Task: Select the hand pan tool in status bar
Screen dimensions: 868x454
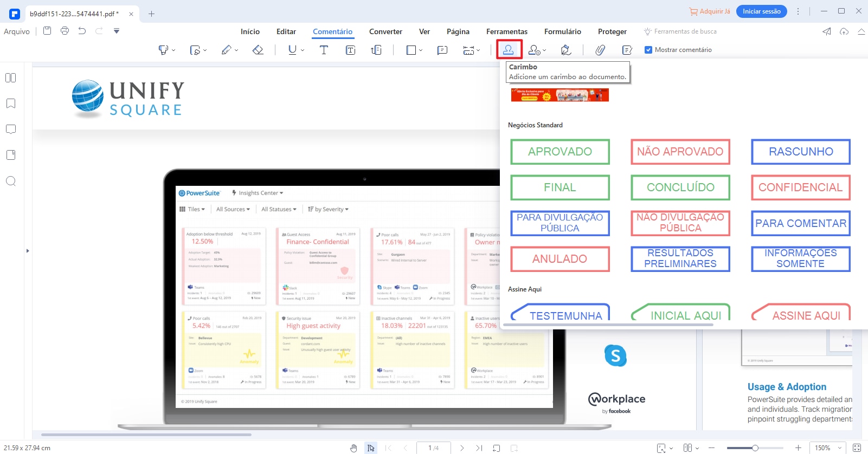Action: tap(353, 448)
